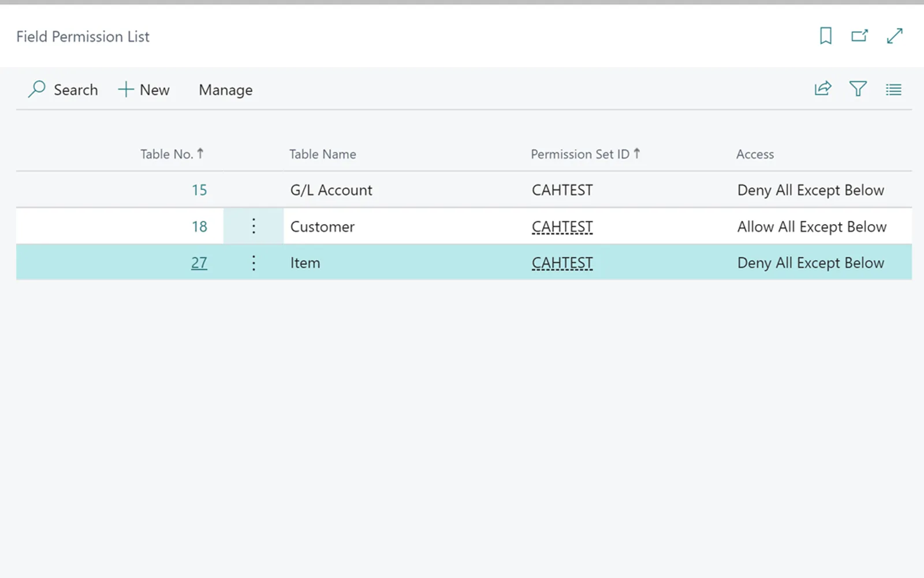Click CAHTEST in the Customer row
Image resolution: width=924 pixels, height=578 pixels.
pyautogui.click(x=562, y=227)
